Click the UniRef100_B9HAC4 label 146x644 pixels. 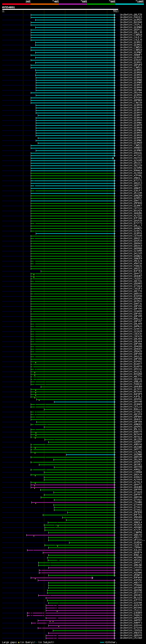click(x=131, y=170)
